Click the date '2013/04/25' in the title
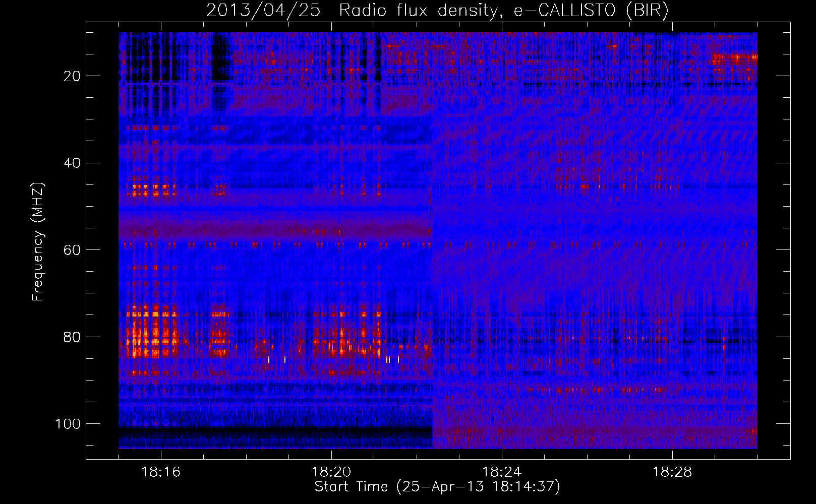Image resolution: width=816 pixels, height=504 pixels. click(x=263, y=11)
